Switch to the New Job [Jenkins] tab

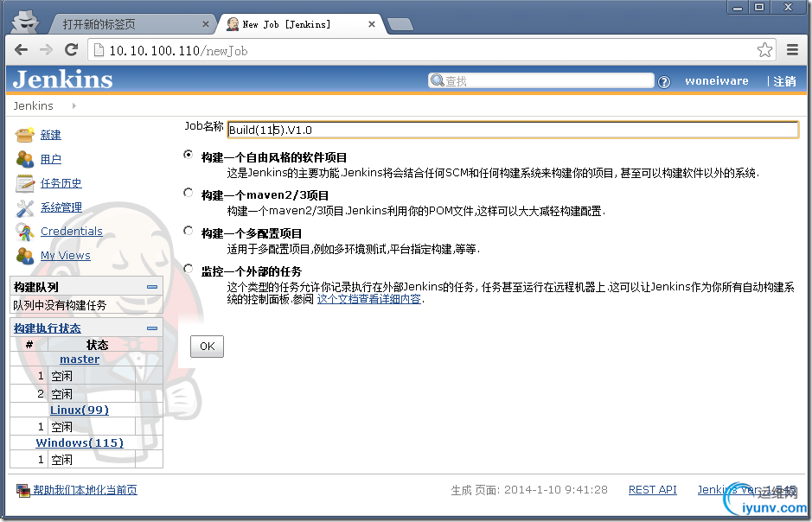tap(300, 24)
